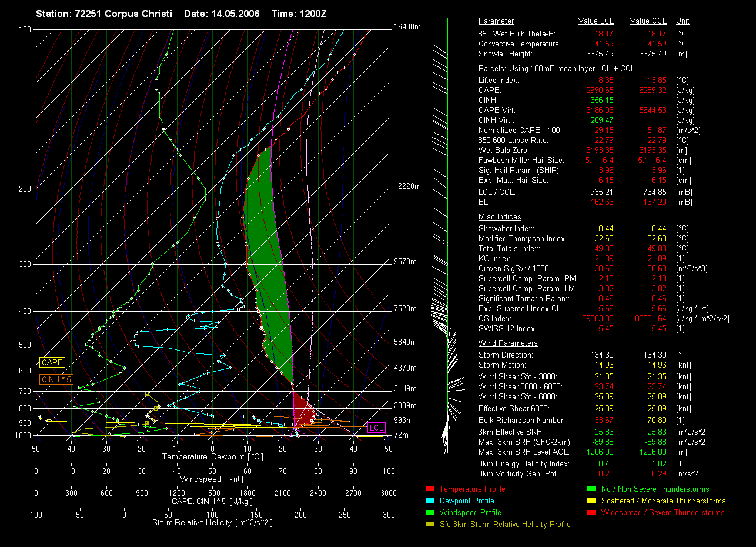Click the 'Modified Thompson Index:' label
756x547 pixels.
(523, 238)
